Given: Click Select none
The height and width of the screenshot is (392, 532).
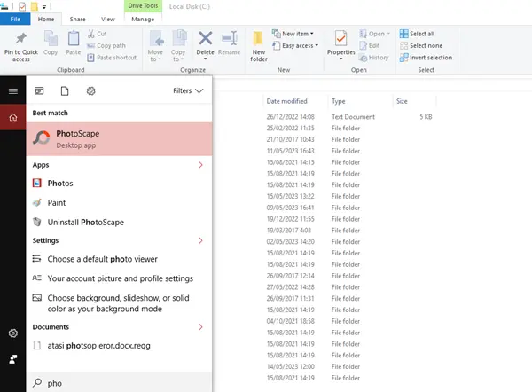Looking at the screenshot, I should pyautogui.click(x=421, y=45).
